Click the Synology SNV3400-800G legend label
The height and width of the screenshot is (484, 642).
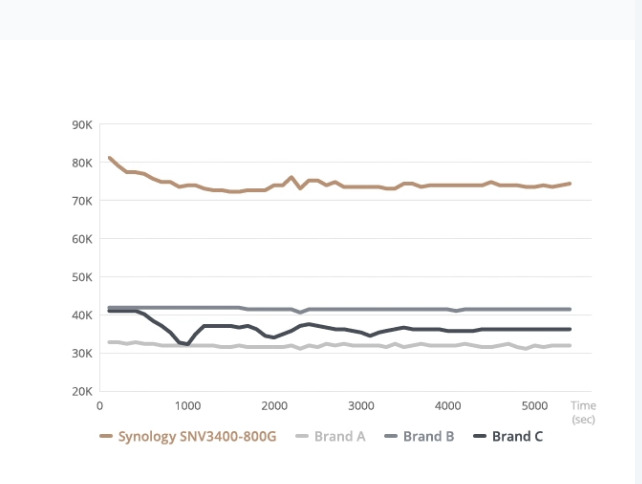[x=198, y=437]
